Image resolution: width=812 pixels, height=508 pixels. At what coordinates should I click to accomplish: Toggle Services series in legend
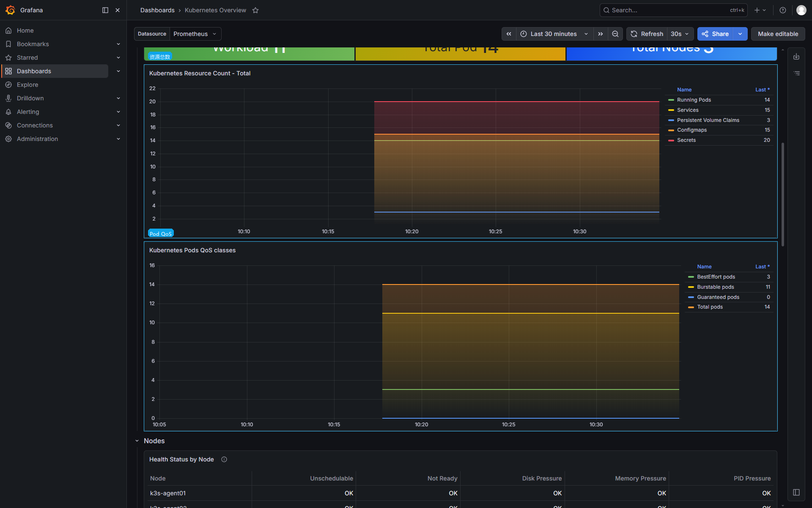[x=688, y=110]
